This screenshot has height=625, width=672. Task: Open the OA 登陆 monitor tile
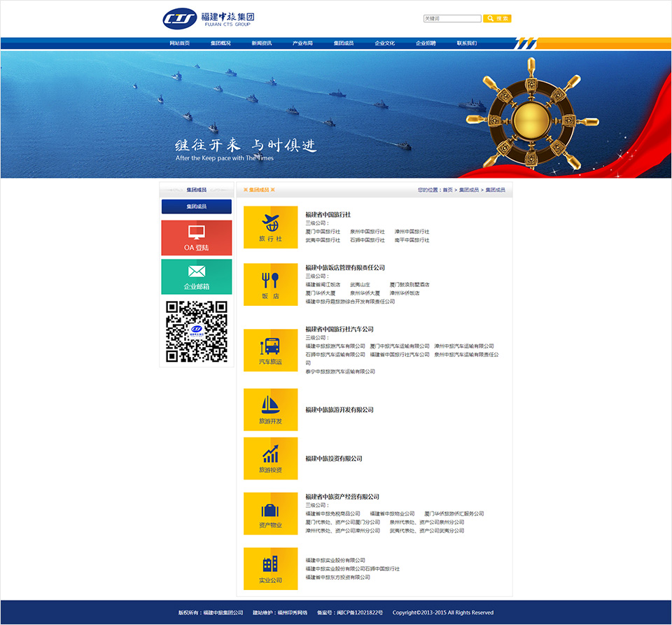coord(196,238)
